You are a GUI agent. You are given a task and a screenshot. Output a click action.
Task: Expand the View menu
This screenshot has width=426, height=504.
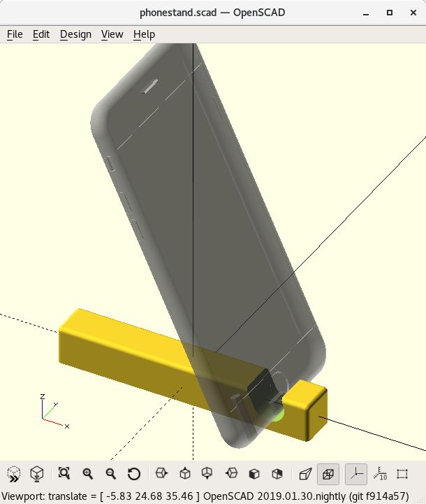coord(112,34)
